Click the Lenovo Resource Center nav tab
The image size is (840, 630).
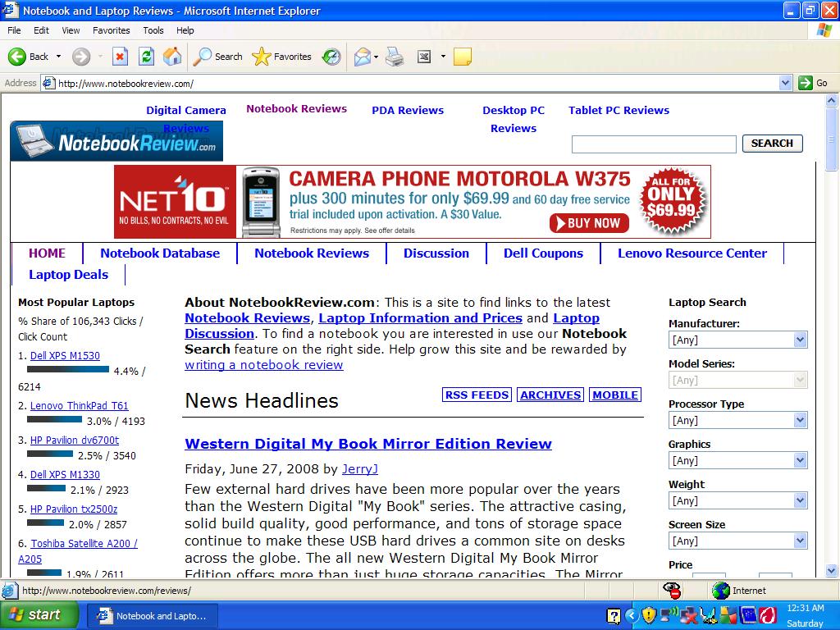[692, 253]
